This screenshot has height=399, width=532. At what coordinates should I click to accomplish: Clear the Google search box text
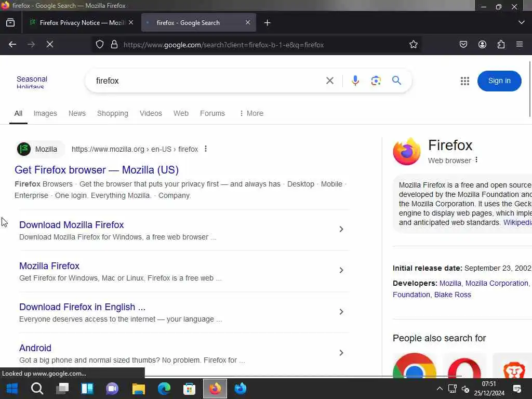click(x=330, y=81)
